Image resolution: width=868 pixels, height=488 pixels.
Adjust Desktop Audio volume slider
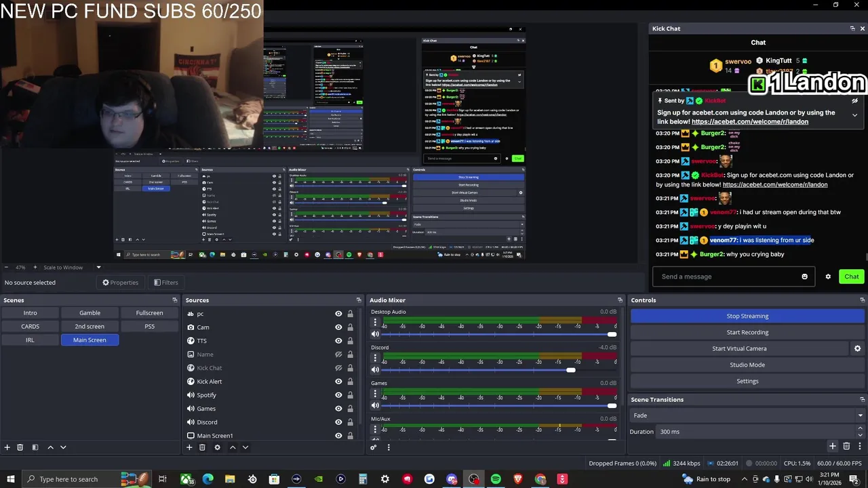pyautogui.click(x=498, y=334)
